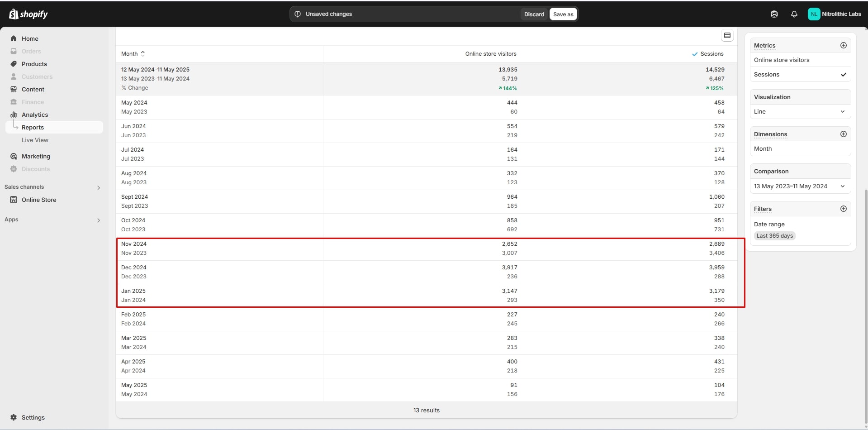Open the Comparison date range dropdown
The width and height of the screenshot is (868, 430).
(800, 186)
